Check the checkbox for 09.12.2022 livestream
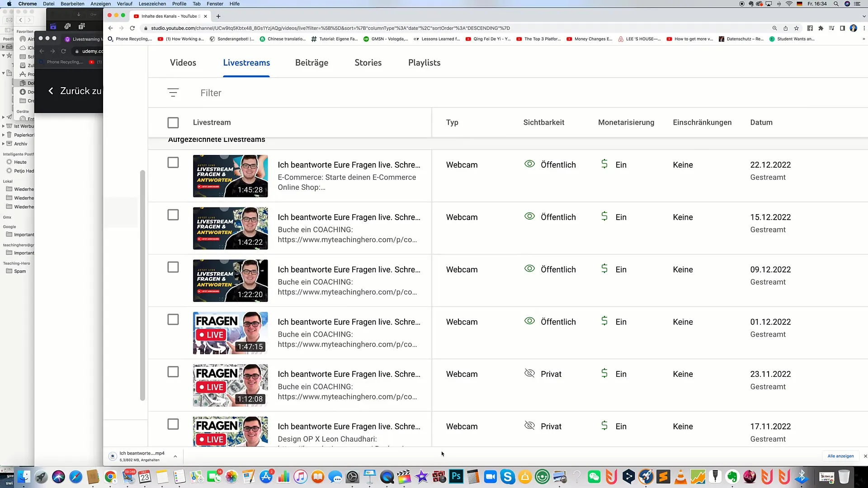The image size is (868, 488). pos(173,266)
